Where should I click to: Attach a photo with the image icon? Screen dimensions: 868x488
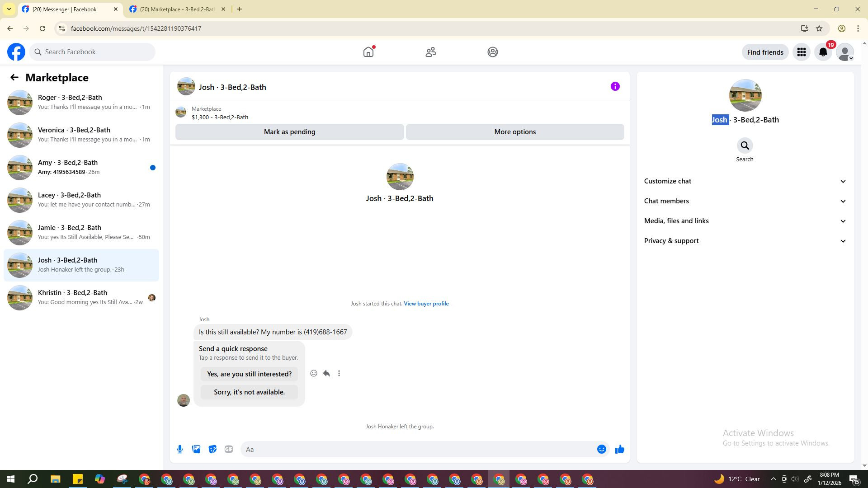[196, 449]
